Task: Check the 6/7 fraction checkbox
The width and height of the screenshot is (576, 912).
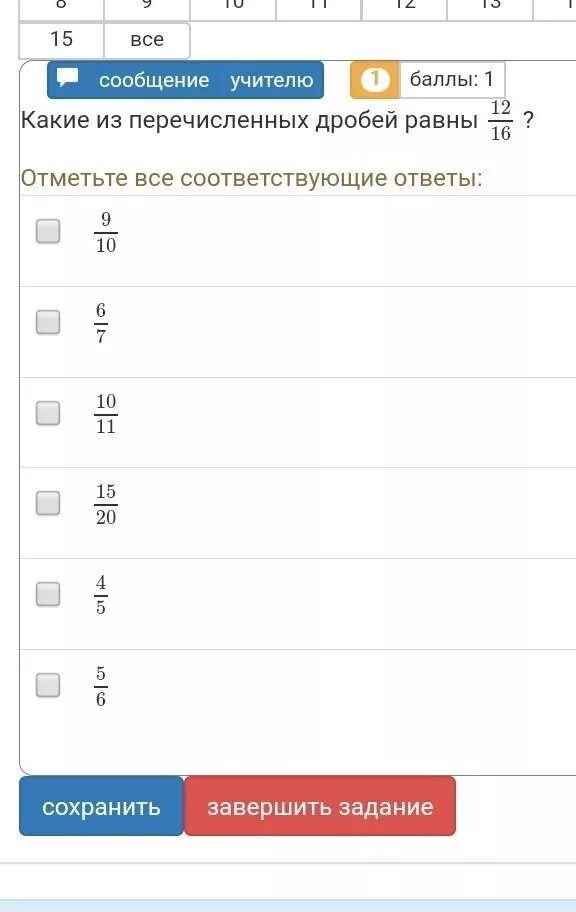Action: point(48,322)
